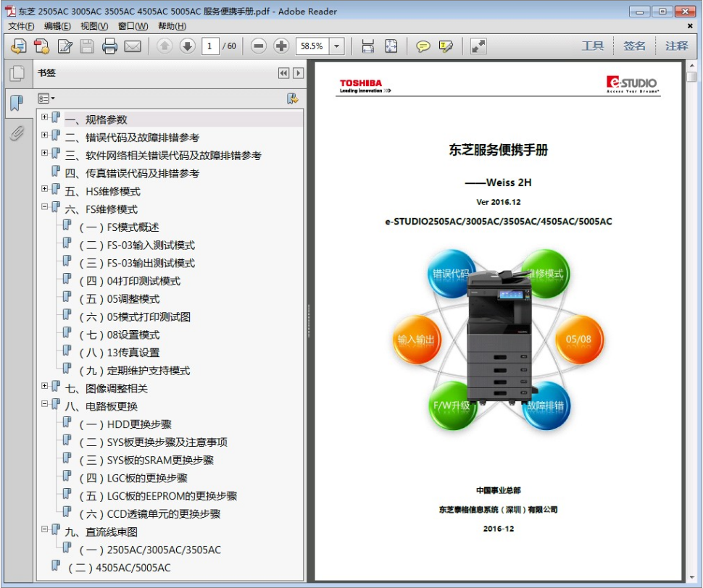This screenshot has width=703, height=588.
Task: Expand the 七、图像调整相关 bookmark
Action: coord(44,385)
